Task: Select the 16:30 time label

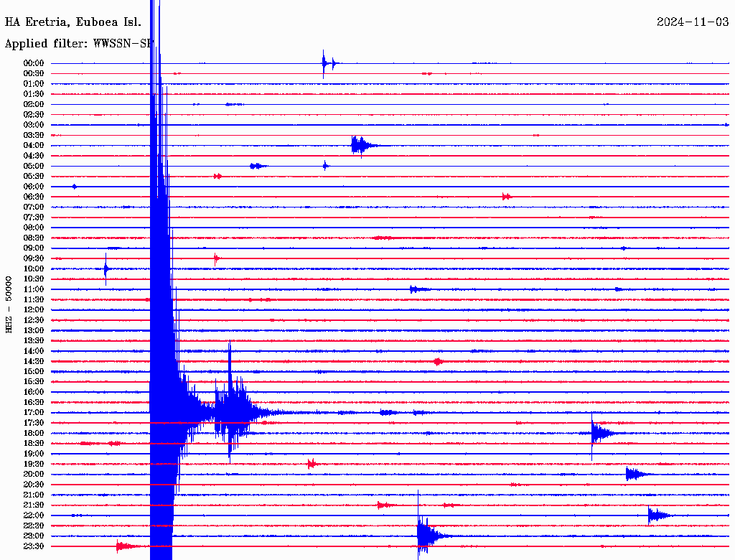Action: click(34, 403)
